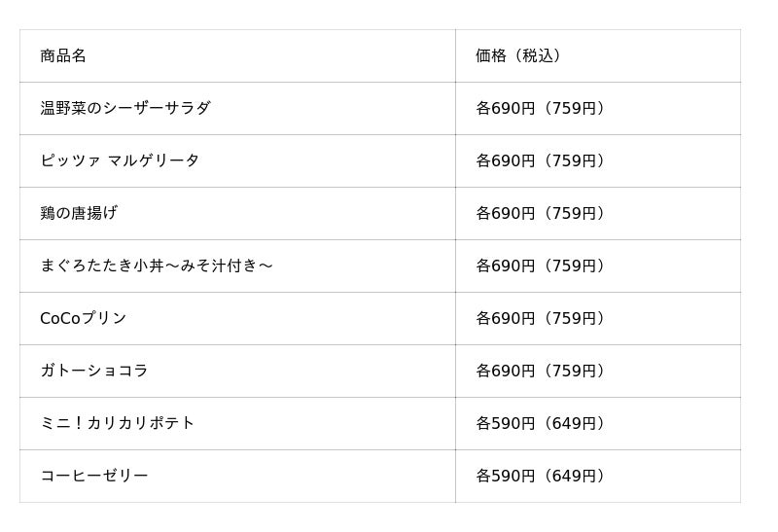Image resolution: width=778 pixels, height=532 pixels.
Task: Select the CoCoプリン product name
Action: tap(84, 318)
